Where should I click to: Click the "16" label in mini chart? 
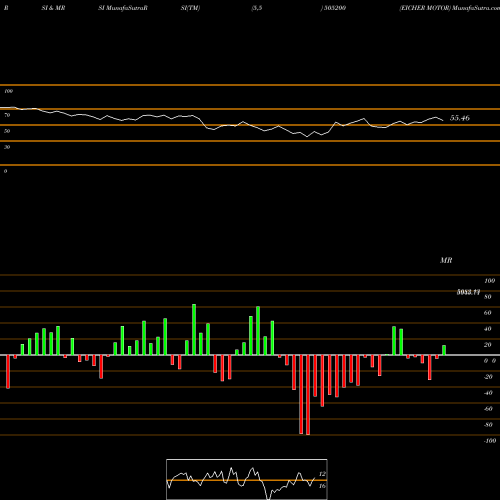[x=322, y=486]
